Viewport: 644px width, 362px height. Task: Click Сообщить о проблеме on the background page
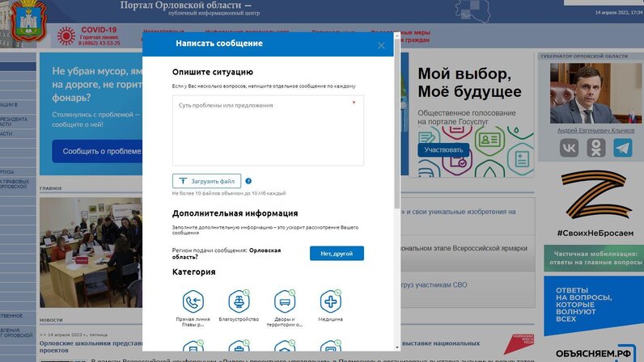click(x=97, y=151)
